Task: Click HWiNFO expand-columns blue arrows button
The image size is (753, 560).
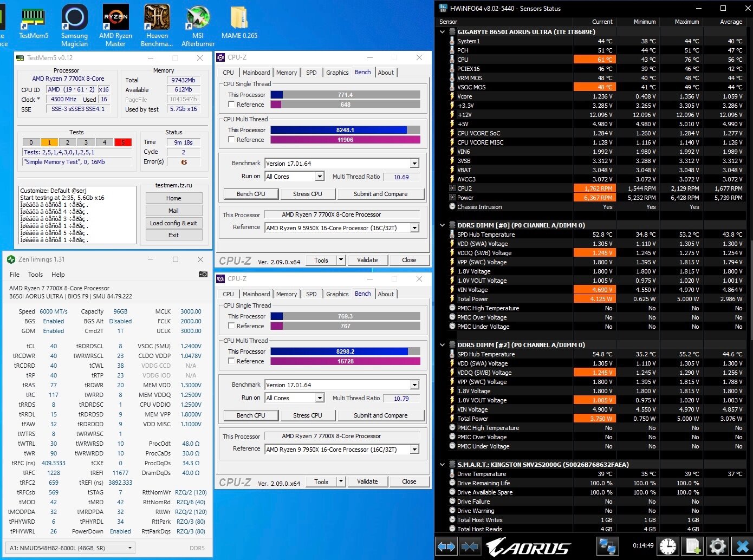Action: coord(446,546)
